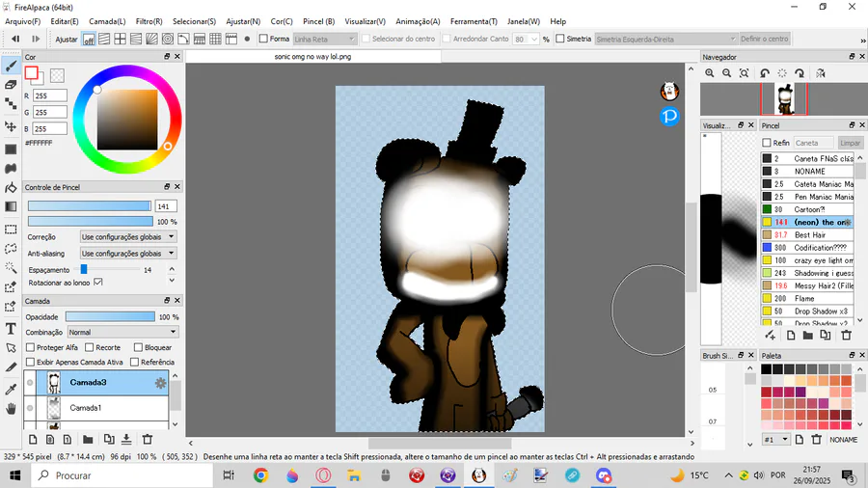Open the palette #1 dropdown

pyautogui.click(x=776, y=440)
